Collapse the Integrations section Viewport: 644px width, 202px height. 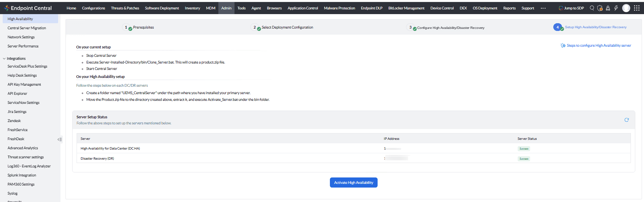(x=4, y=58)
